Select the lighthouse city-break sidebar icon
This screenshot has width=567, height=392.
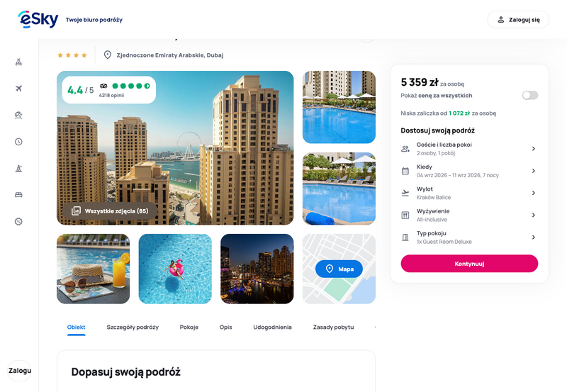[x=19, y=168]
